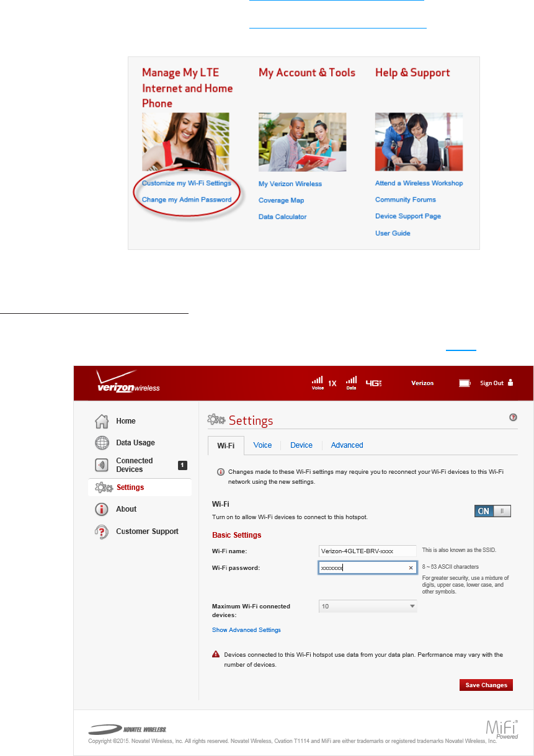Switch to the Advanced tab
This screenshot has height=756, width=534.
click(347, 445)
